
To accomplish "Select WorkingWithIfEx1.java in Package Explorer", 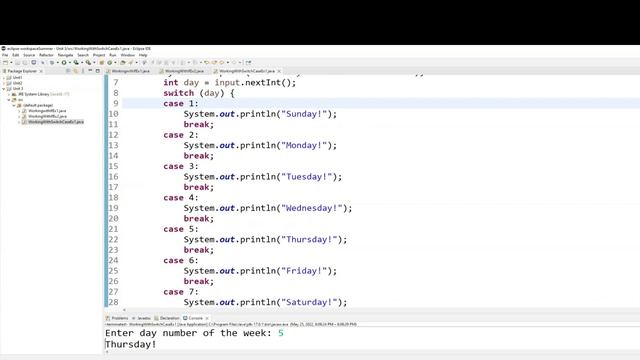I will click(47, 111).
